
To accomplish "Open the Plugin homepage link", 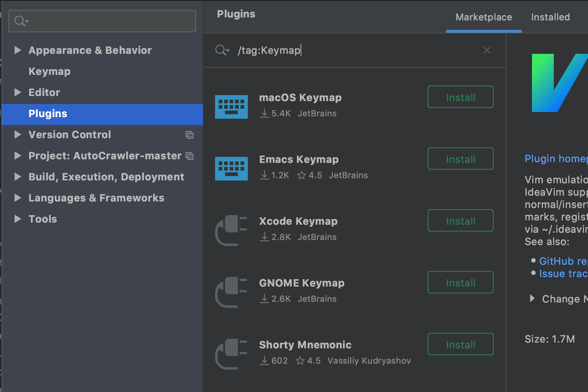I will point(556,159).
